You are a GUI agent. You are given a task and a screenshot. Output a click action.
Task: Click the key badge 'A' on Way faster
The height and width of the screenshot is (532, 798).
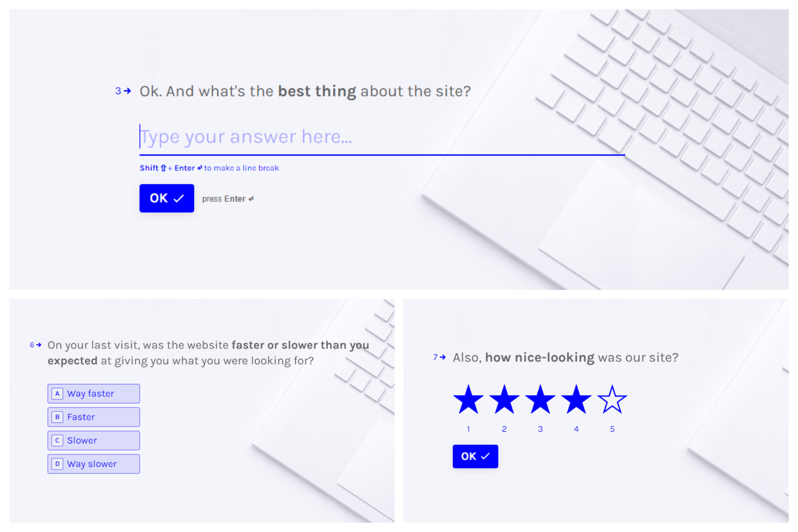click(x=57, y=393)
